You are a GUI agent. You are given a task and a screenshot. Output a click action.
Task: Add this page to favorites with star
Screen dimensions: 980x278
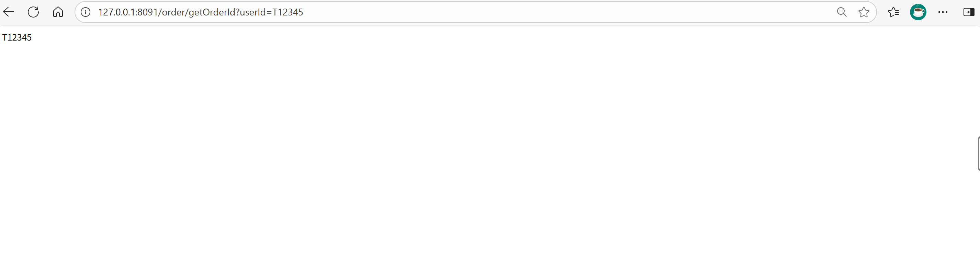tap(864, 12)
